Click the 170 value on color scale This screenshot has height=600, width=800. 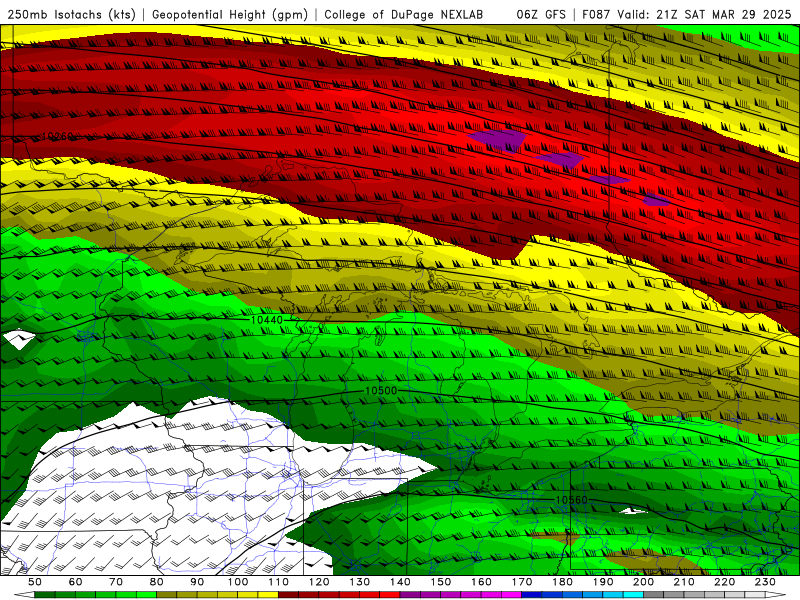tap(522, 582)
